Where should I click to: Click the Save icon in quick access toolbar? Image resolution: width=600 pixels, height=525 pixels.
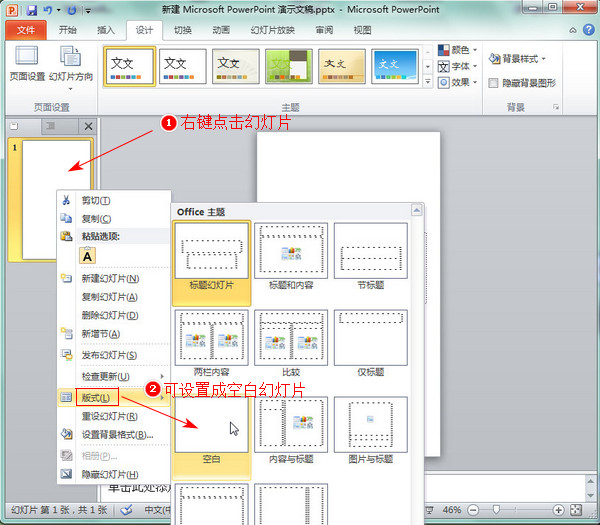32,10
